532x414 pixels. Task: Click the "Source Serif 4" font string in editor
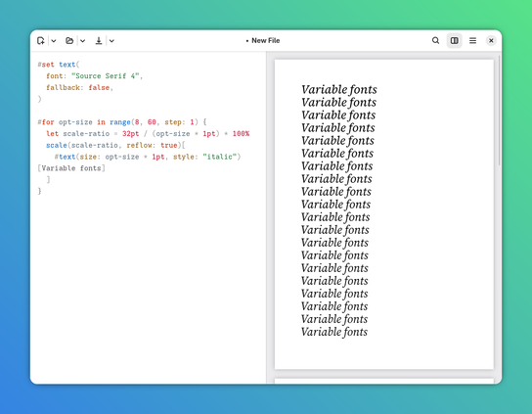tap(106, 76)
